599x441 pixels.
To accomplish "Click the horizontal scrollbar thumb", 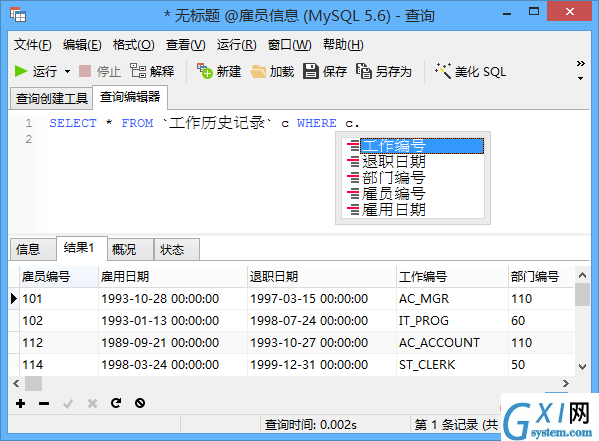I will pyautogui.click(x=33, y=383).
